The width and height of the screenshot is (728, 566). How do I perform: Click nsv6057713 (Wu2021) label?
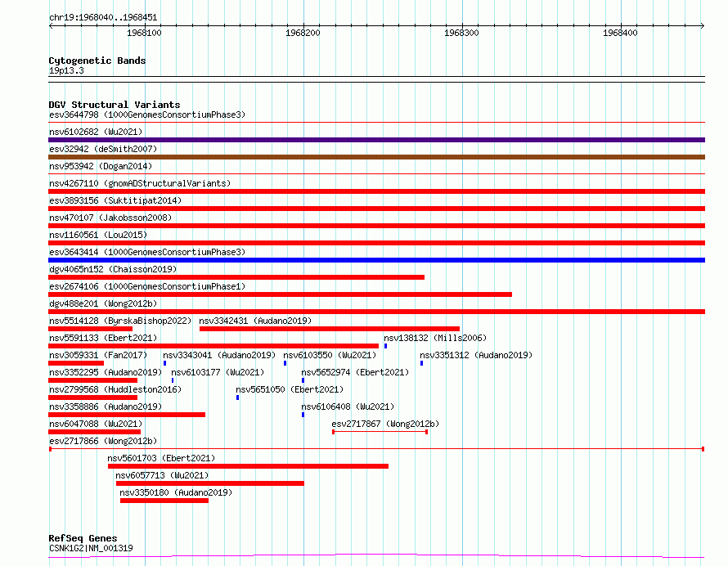(x=162, y=475)
